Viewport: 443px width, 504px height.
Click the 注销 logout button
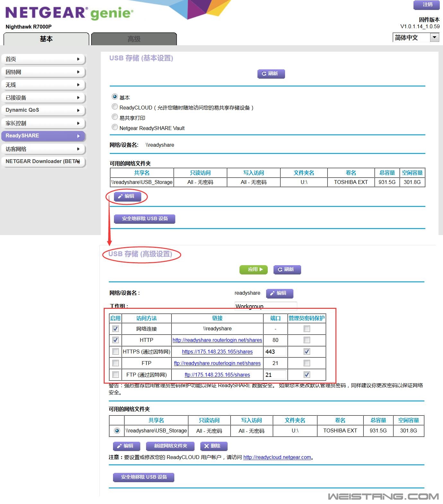click(426, 5)
